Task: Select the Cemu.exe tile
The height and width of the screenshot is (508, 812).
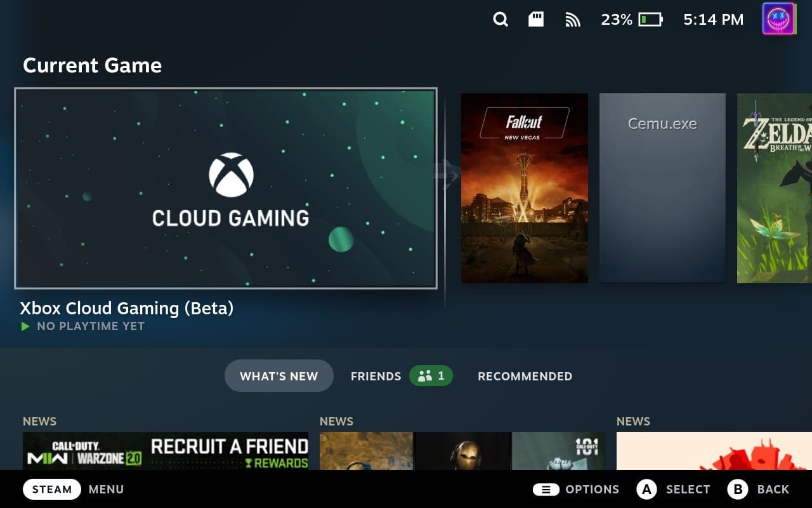Action: click(662, 188)
